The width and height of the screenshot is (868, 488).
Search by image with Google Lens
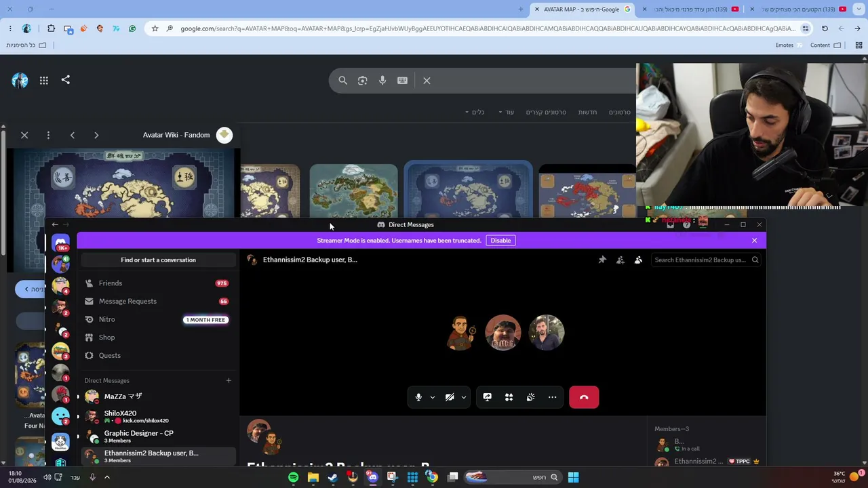363,81
